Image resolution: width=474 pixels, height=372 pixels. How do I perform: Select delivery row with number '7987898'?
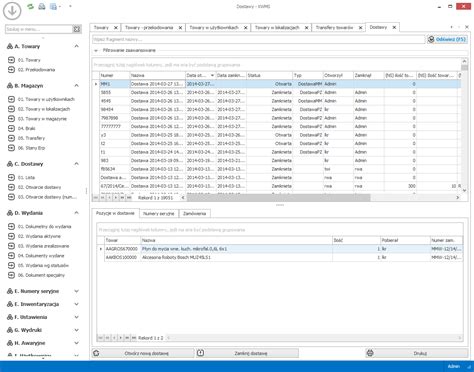(x=277, y=118)
